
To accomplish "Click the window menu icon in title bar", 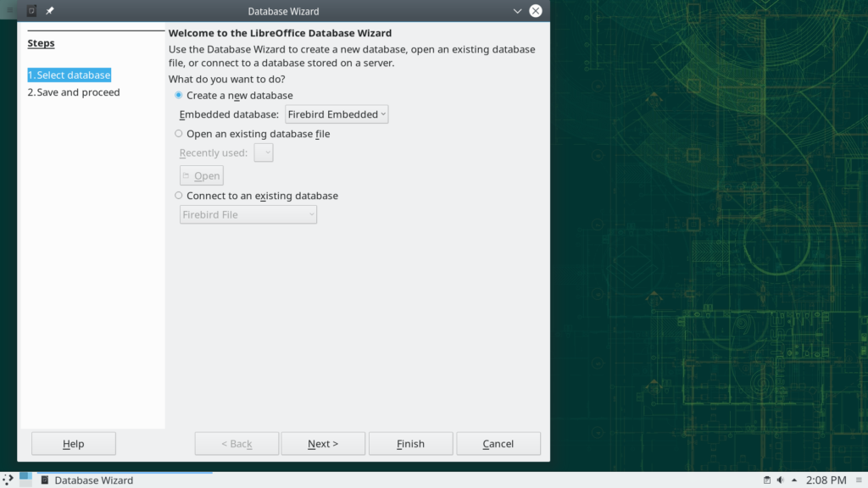I will click(31, 11).
